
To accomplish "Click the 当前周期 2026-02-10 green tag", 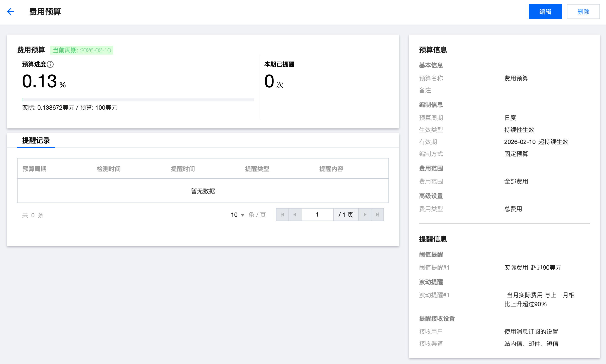I will (82, 50).
